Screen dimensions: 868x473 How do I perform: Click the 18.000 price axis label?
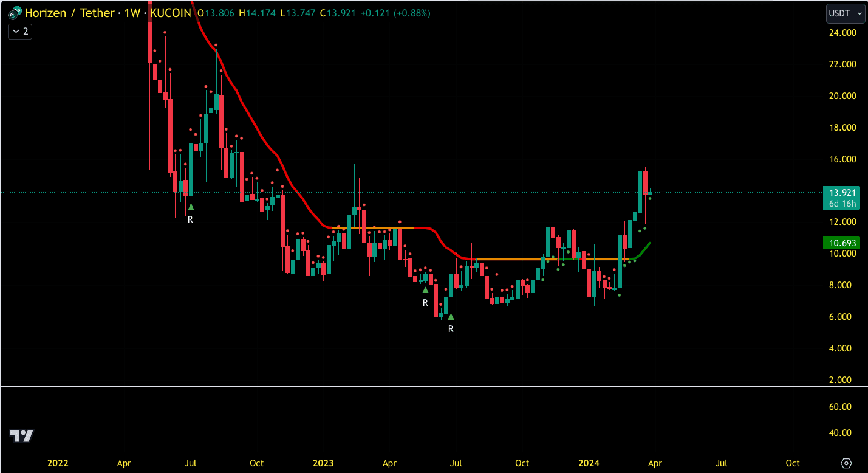pos(842,127)
